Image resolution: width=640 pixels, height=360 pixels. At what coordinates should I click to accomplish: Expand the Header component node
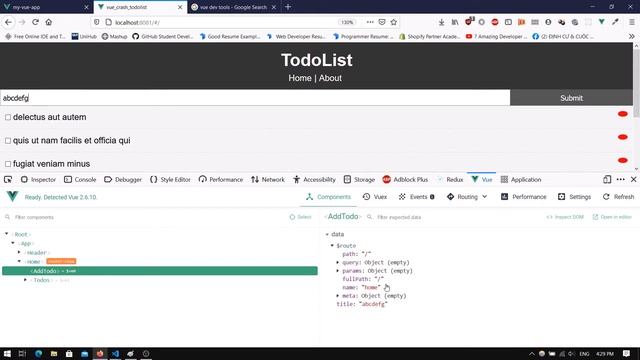pos(19,252)
